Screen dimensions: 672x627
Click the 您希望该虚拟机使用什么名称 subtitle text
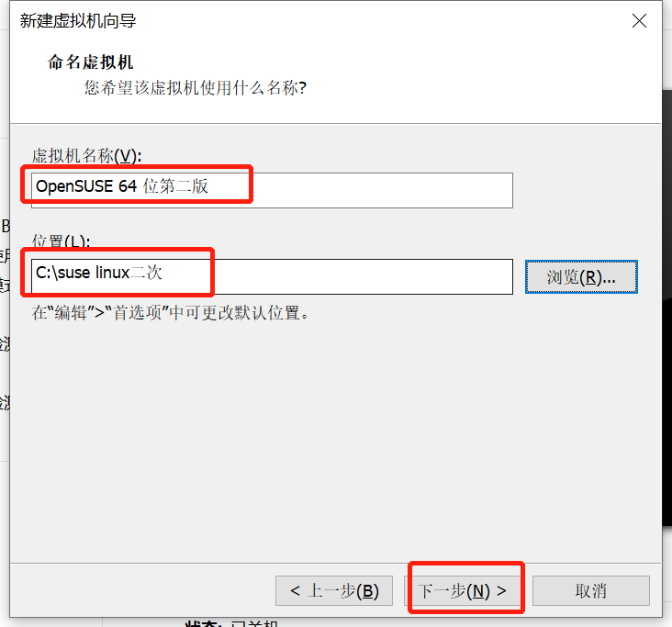(195, 88)
